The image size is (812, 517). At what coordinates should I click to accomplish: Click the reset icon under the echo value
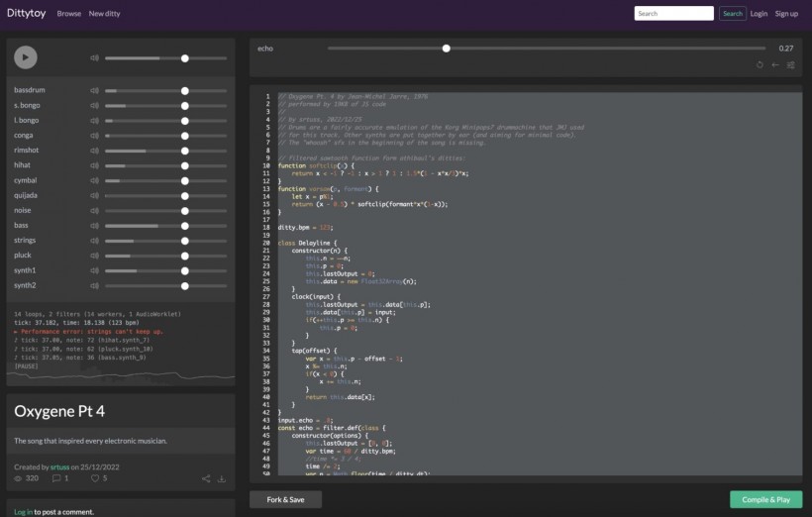pos(760,64)
